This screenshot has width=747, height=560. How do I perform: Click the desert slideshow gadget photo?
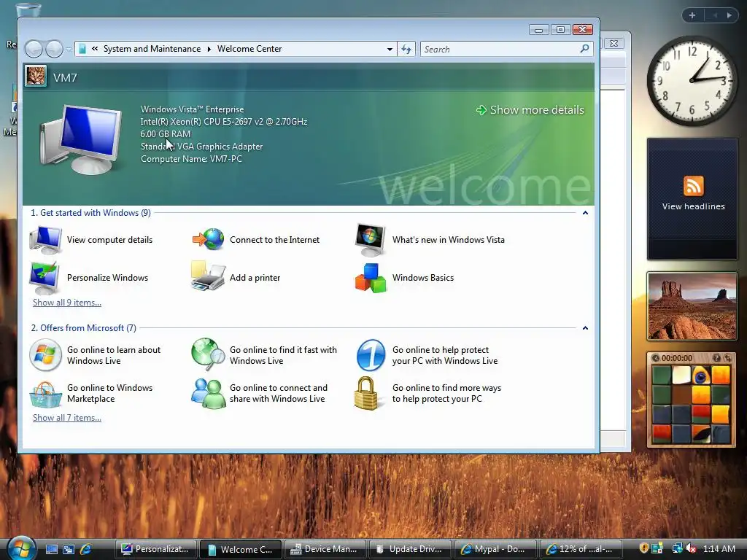692,306
